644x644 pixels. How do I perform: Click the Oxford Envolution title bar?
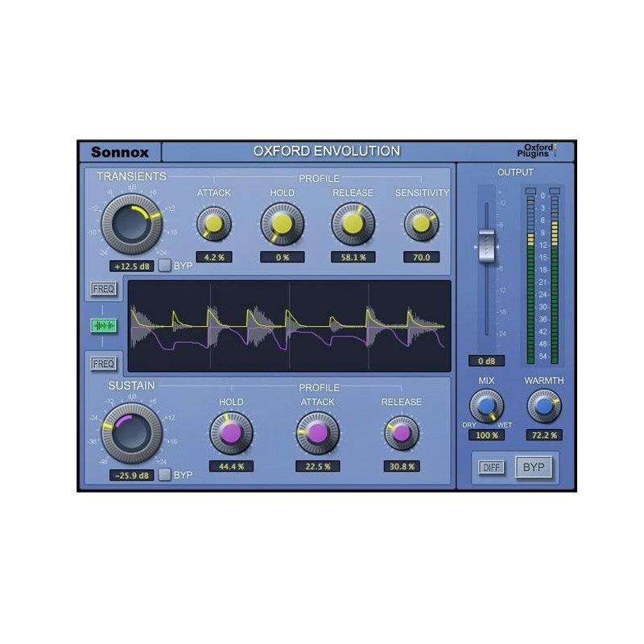pyautogui.click(x=327, y=151)
